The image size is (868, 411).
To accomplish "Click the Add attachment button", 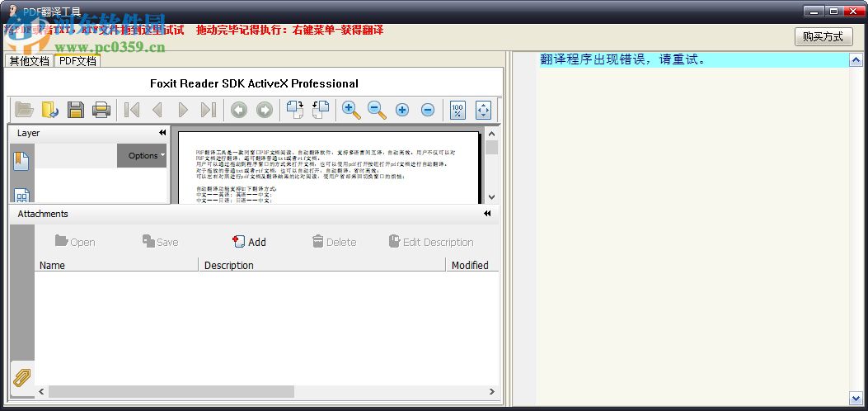I will 249,242.
